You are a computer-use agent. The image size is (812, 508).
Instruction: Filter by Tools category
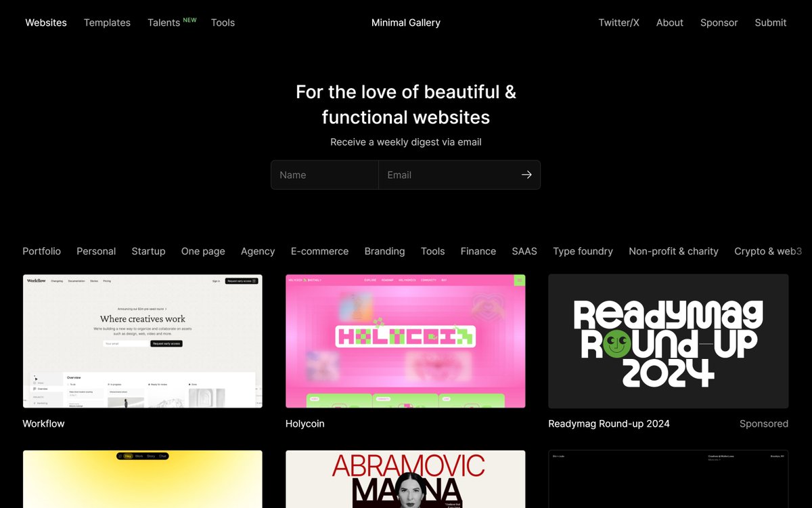click(x=432, y=251)
